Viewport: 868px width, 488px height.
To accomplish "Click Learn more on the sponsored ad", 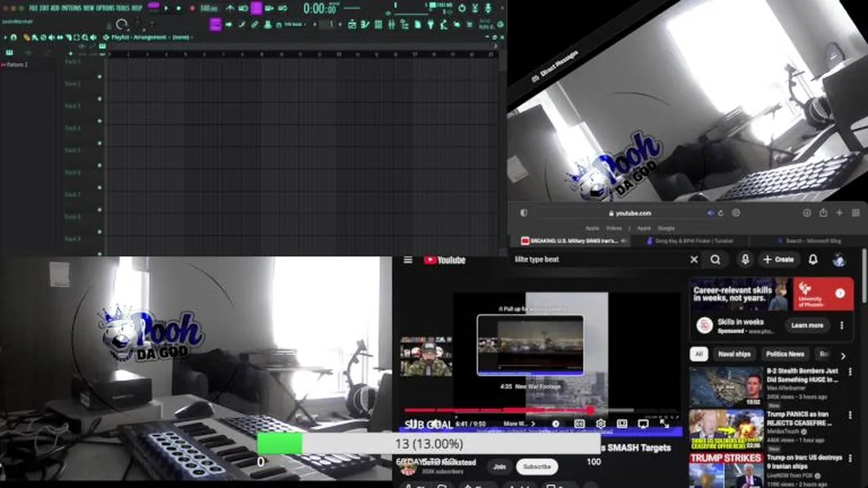I will pyautogui.click(x=807, y=325).
